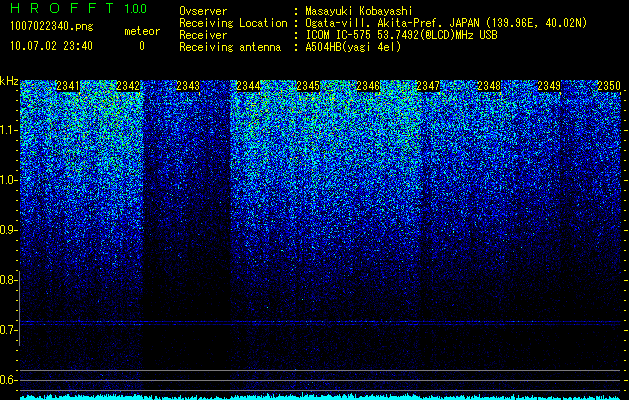Click the Receiving Location field label
This screenshot has width=629, height=400.
click(x=233, y=23)
